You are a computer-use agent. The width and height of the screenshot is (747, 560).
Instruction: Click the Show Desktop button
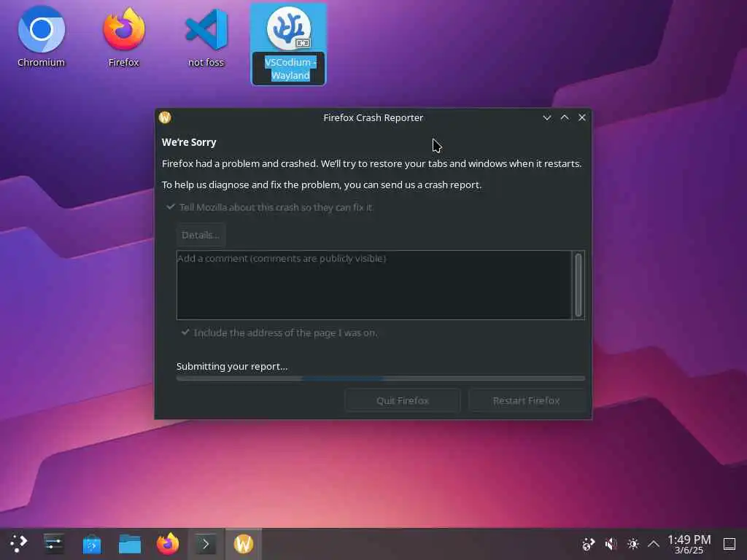[729, 544]
